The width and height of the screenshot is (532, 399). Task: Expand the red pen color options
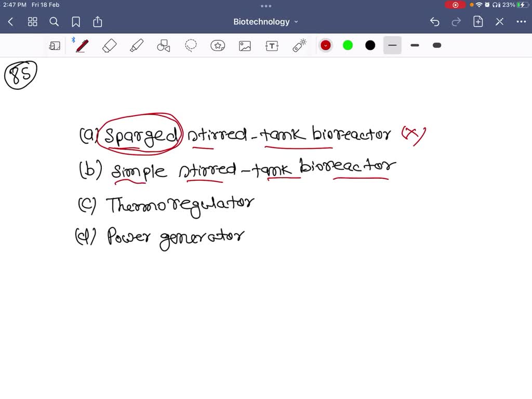tap(325, 45)
